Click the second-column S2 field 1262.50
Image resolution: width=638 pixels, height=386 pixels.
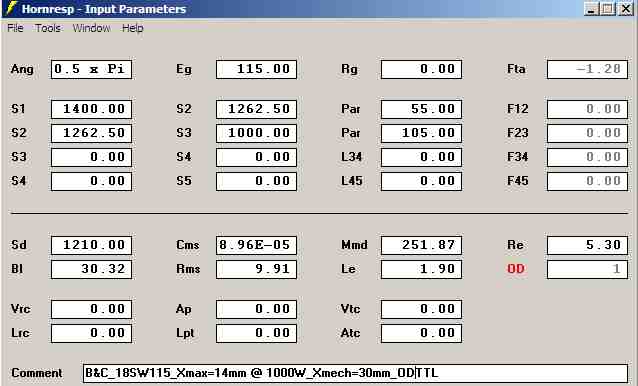point(257,109)
